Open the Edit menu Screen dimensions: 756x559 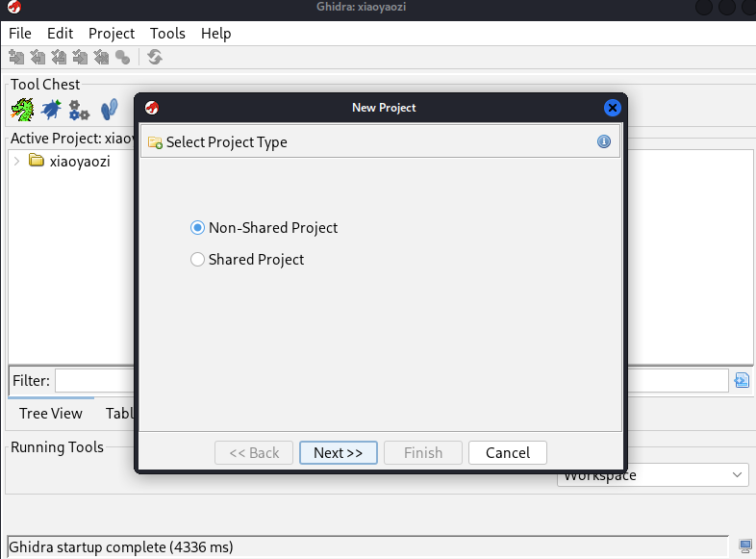(61, 34)
